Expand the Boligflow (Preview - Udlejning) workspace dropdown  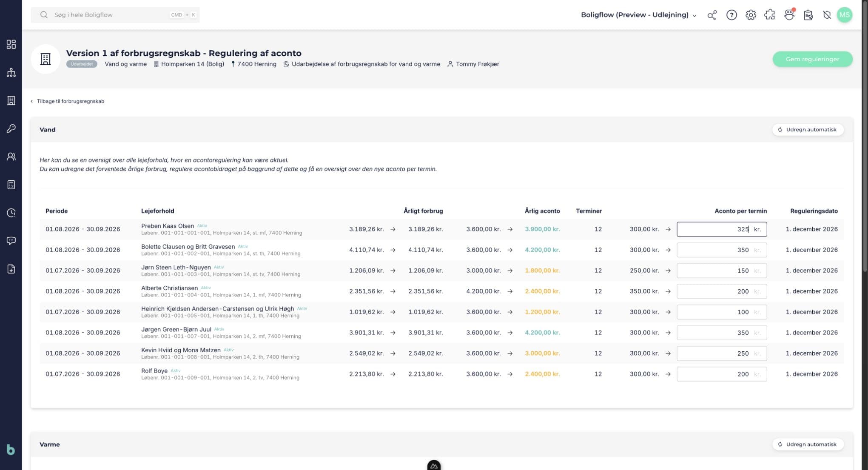click(639, 15)
